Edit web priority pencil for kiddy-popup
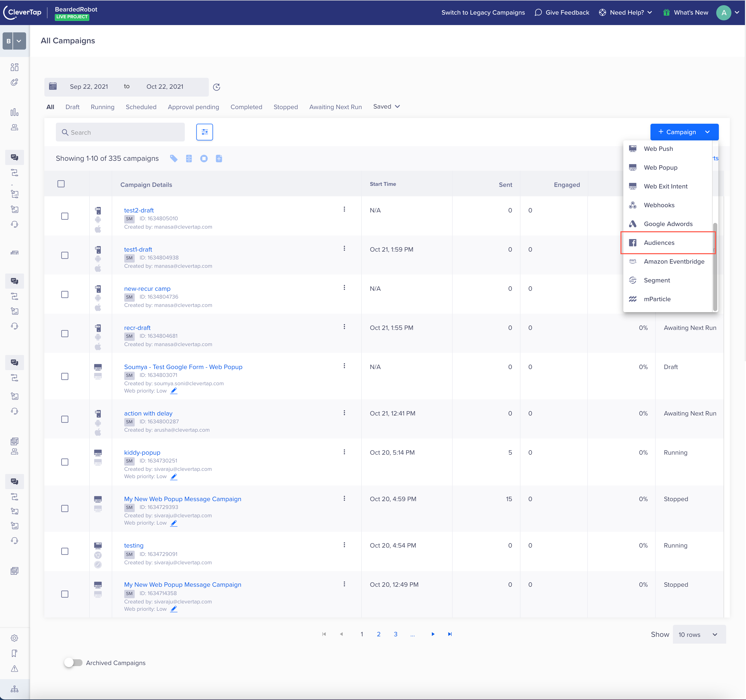The height and width of the screenshot is (700, 746). (x=174, y=476)
